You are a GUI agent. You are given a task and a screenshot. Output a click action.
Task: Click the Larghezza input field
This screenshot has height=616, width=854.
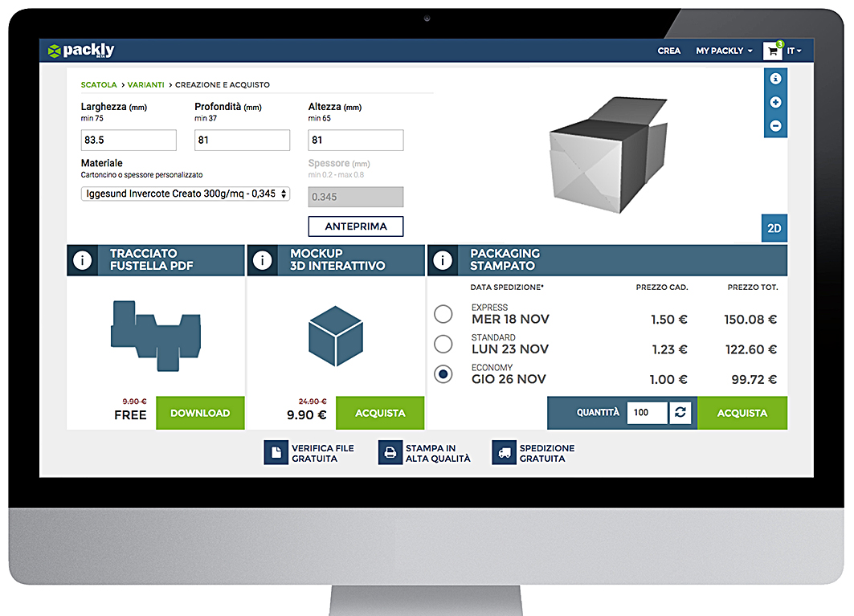point(129,140)
